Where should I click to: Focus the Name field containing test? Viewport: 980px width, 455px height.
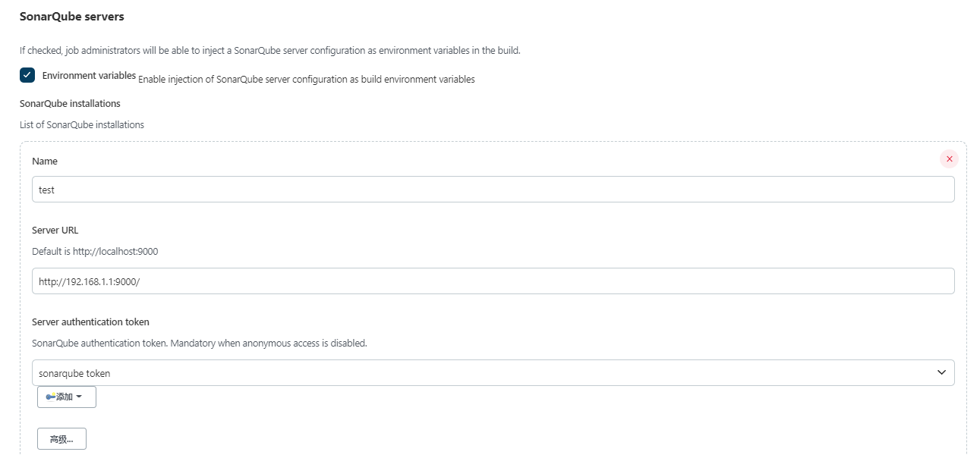[493, 190]
